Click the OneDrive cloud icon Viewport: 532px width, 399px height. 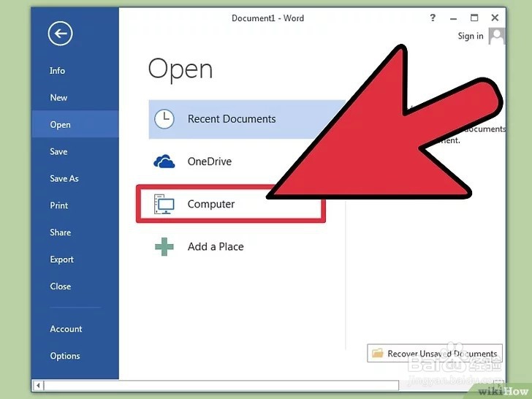point(164,161)
